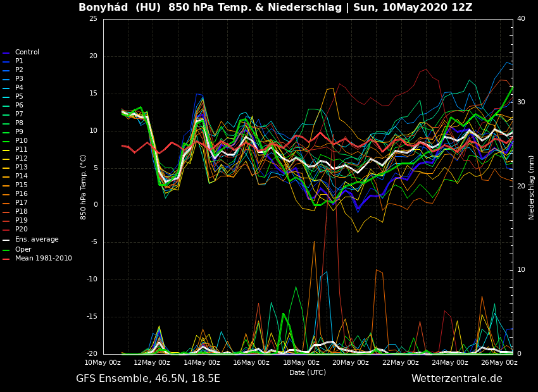
Task: Click the Niederschlag (mm) axis label
Action: coord(532,187)
